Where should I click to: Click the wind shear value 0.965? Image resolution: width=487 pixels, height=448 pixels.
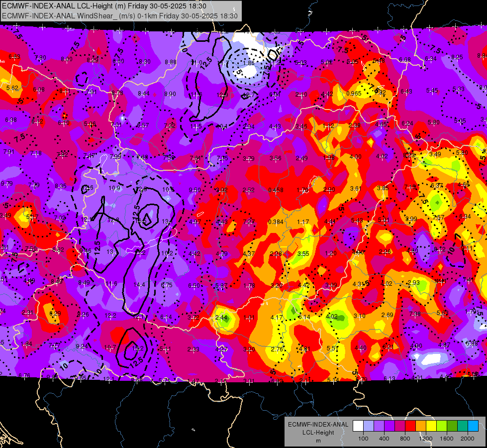(x=354, y=93)
